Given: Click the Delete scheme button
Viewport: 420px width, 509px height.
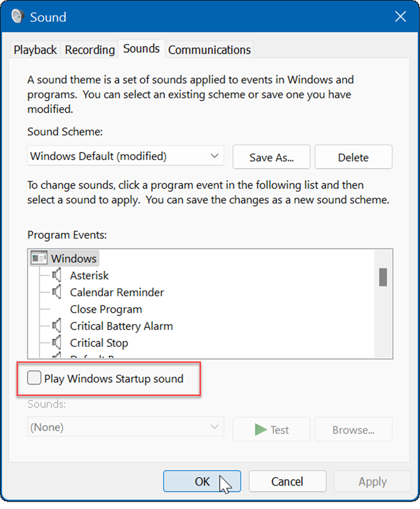Looking at the screenshot, I should point(353,157).
